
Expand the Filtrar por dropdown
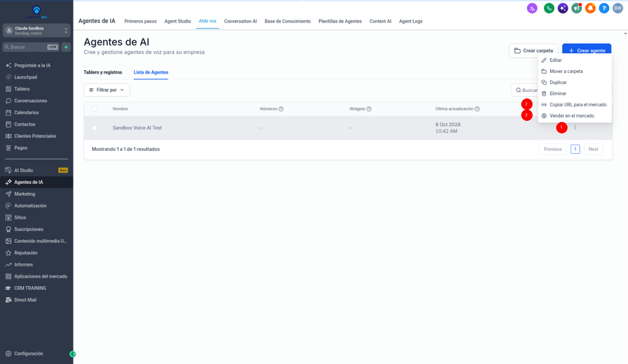107,90
